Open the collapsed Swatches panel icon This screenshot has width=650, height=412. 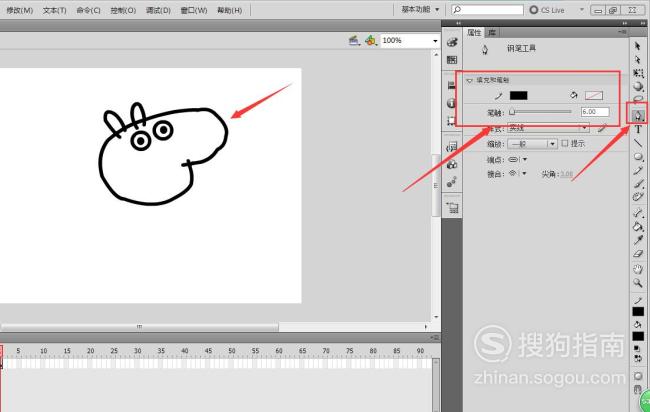[x=452, y=60]
